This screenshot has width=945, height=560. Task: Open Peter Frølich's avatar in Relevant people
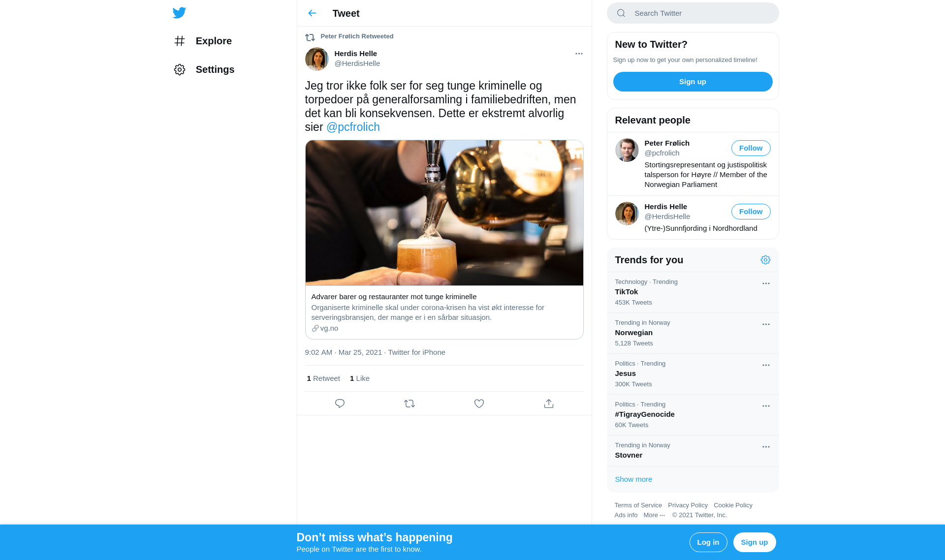[627, 150]
